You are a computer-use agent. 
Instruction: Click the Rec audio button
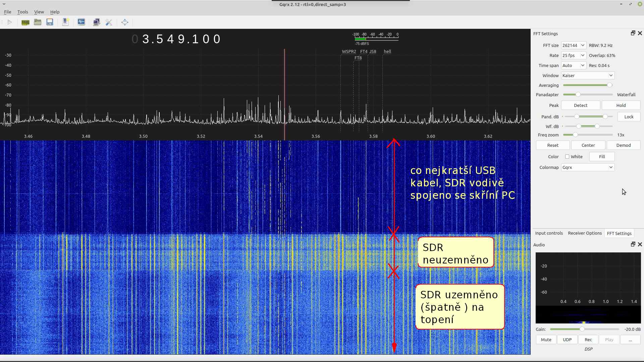coord(588,340)
